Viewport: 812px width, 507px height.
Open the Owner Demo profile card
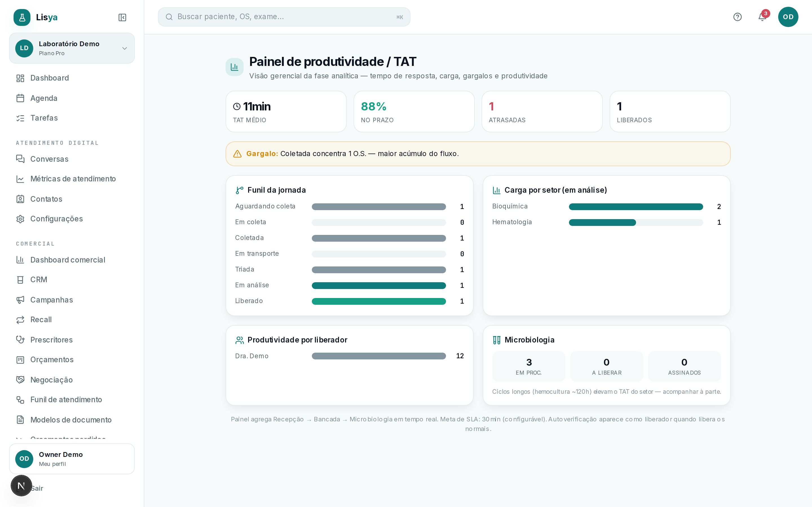click(72, 459)
